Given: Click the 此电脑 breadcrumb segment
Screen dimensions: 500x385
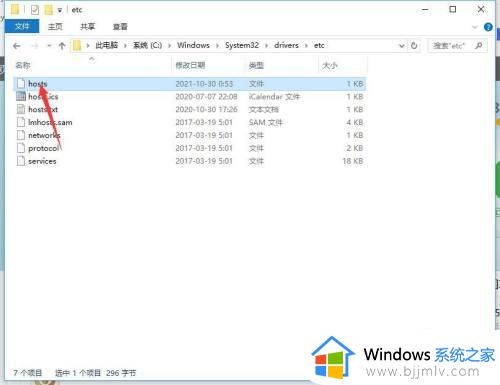Looking at the screenshot, I should click(x=107, y=45).
